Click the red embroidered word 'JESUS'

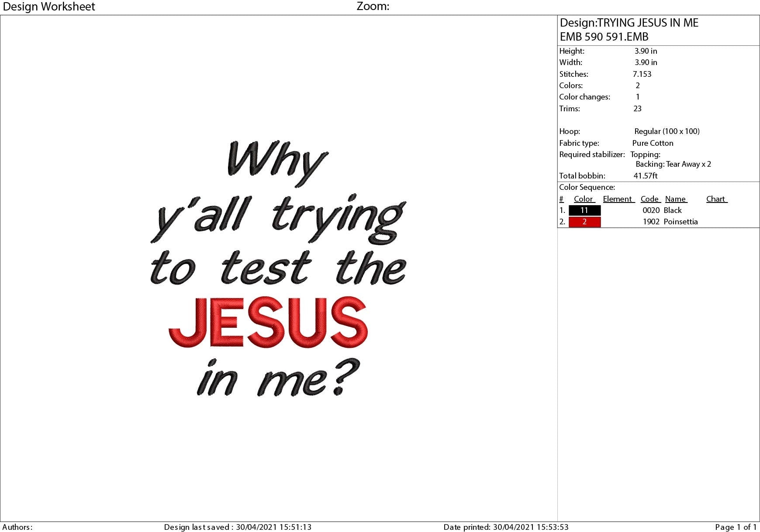(268, 323)
